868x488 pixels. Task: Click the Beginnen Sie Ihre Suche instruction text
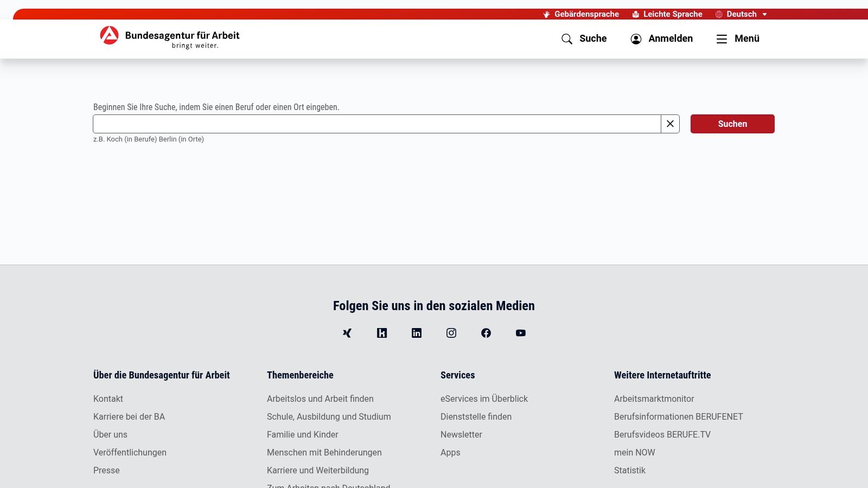click(216, 107)
